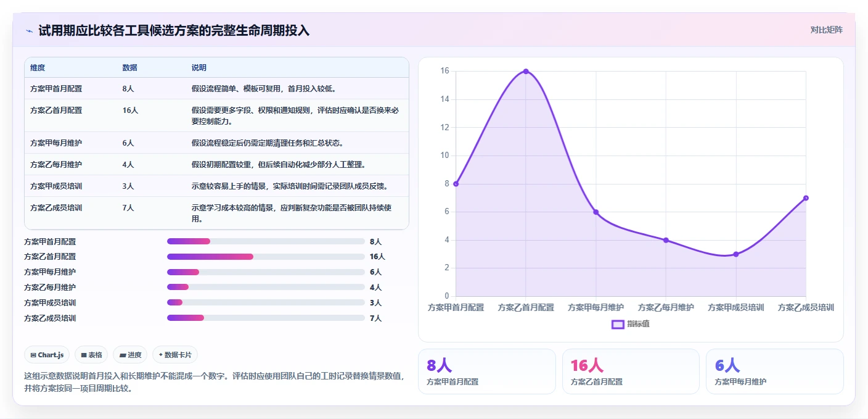Click the 指标值 legend color box
Image resolution: width=868 pixels, height=419 pixels.
click(618, 324)
